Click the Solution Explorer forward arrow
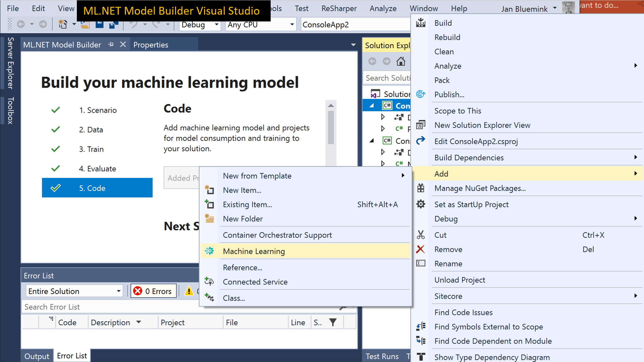 [x=386, y=61]
